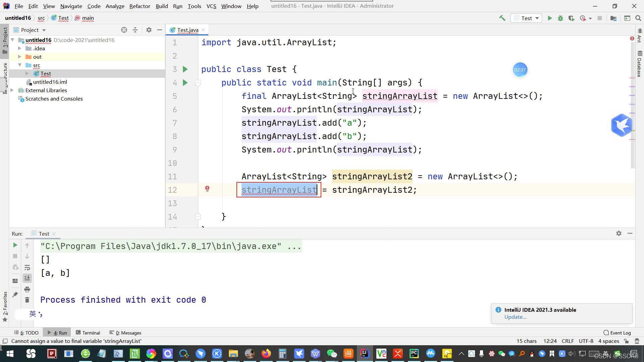Expand External Libraries node
The image size is (644, 362).
12,90
